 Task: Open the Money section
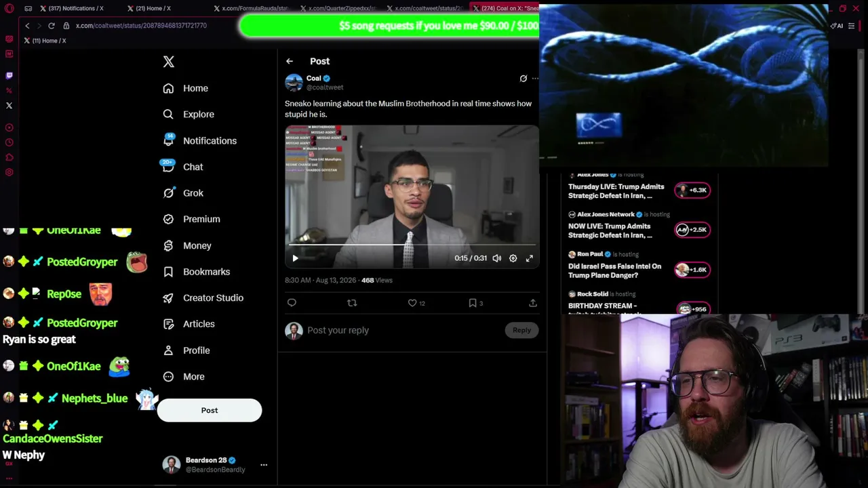point(187,245)
